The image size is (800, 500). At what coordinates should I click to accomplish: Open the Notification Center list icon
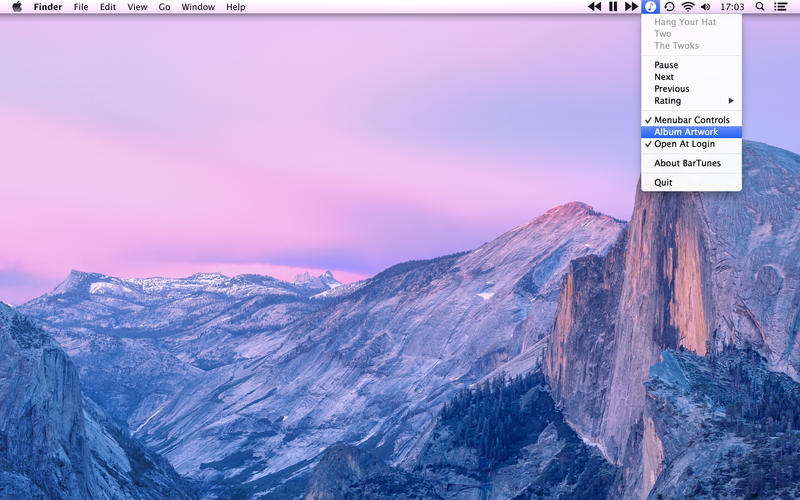point(781,7)
